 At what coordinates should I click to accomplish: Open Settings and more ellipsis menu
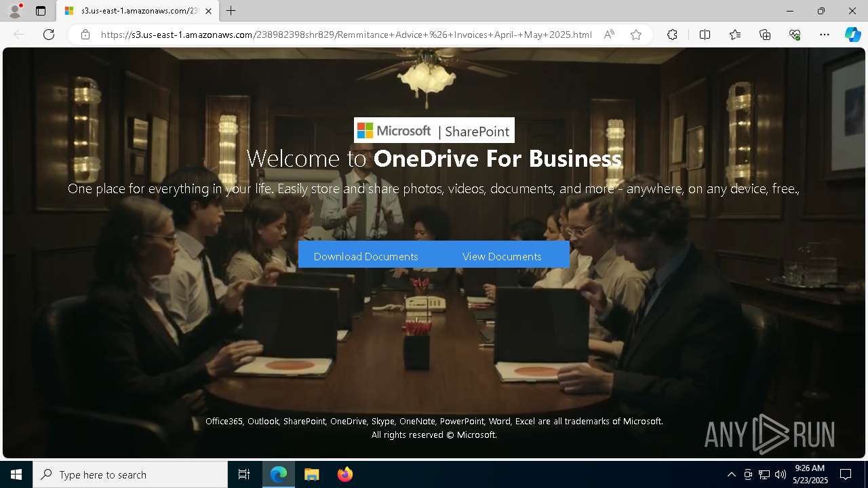(x=825, y=35)
